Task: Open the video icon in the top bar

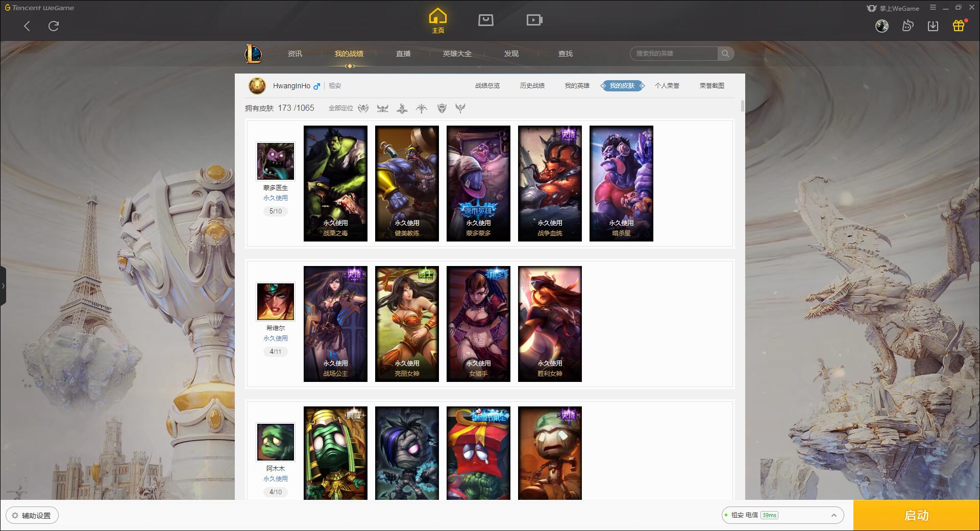Action: coord(534,20)
